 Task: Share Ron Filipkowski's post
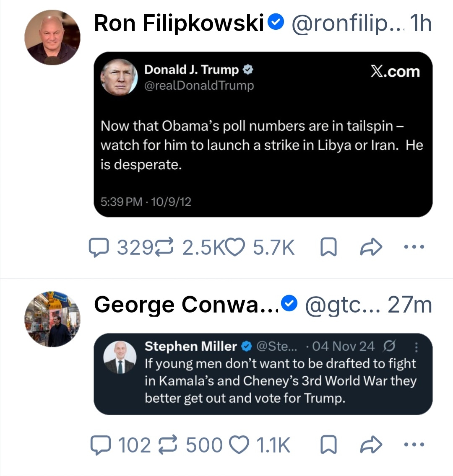tap(371, 247)
